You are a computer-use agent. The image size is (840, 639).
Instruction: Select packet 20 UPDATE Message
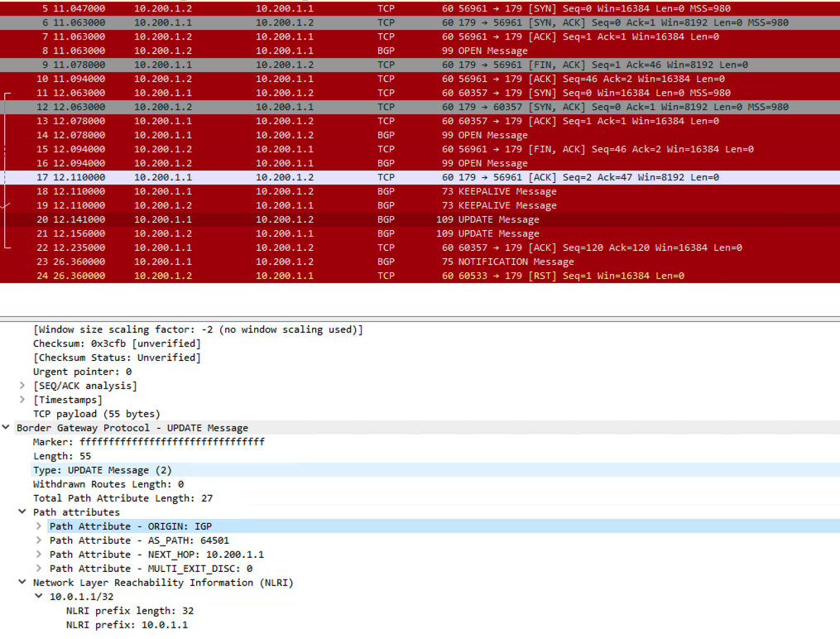(420, 219)
